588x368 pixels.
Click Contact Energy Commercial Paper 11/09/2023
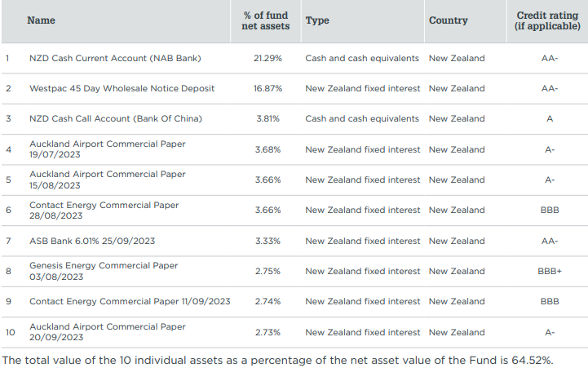click(x=130, y=301)
